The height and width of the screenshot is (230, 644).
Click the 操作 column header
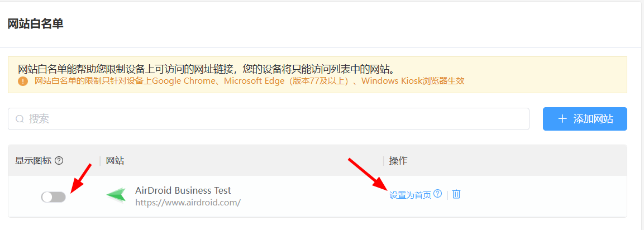[398, 161]
